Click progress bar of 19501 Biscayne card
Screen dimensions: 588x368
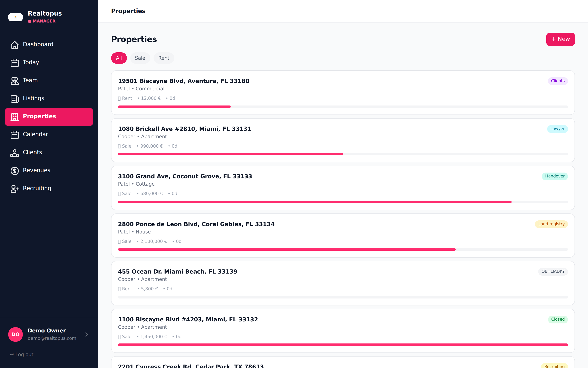pyautogui.click(x=343, y=107)
